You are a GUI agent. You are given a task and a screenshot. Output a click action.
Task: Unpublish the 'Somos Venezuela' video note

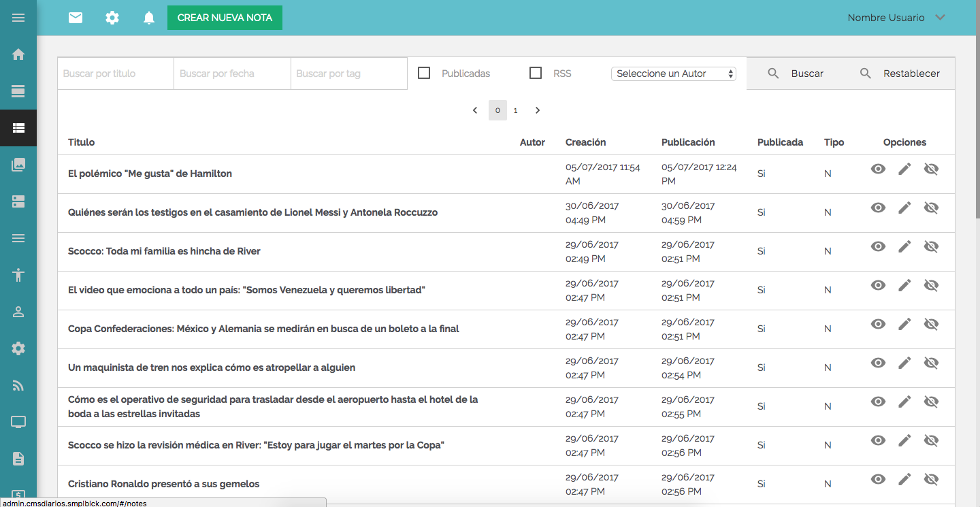[931, 285]
